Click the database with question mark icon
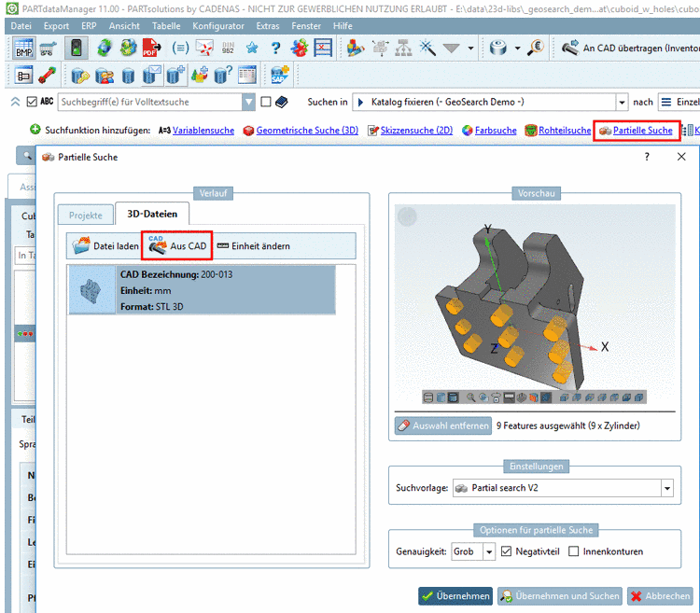Viewport: 700px width, 613px height. pyautogui.click(x=223, y=75)
